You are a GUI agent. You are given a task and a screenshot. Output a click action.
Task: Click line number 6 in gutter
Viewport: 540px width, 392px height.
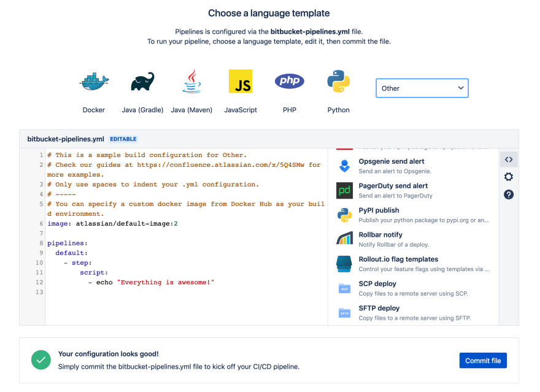pos(41,223)
